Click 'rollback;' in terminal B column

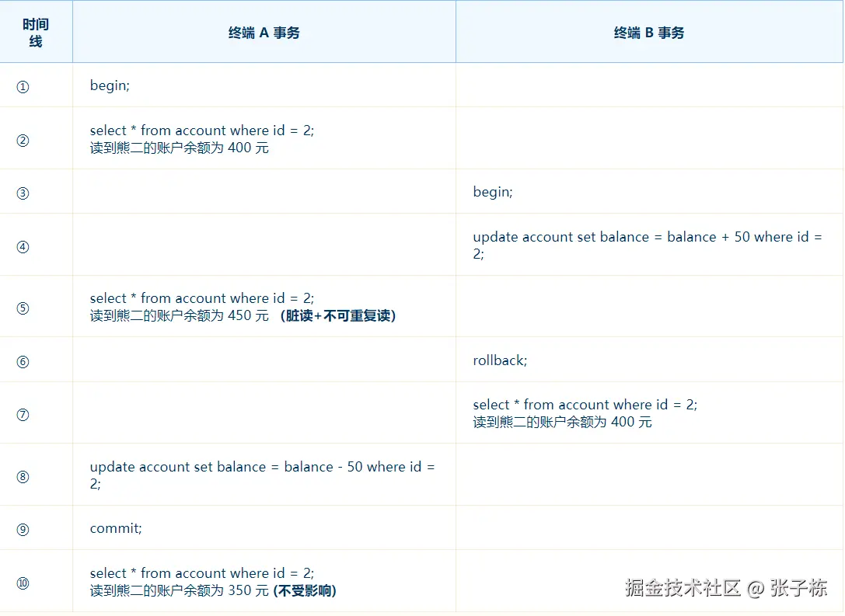click(500, 360)
